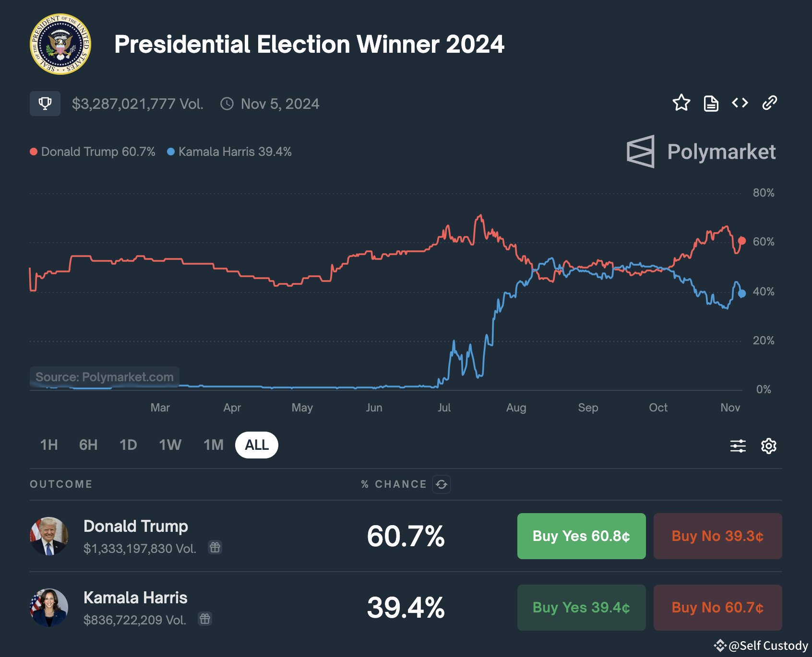The width and height of the screenshot is (812, 657).
Task: Refresh the % CHANCE values
Action: point(442,484)
